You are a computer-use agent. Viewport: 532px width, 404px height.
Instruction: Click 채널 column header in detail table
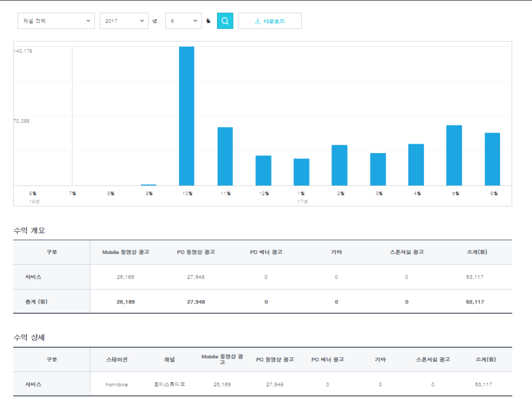[170, 359]
